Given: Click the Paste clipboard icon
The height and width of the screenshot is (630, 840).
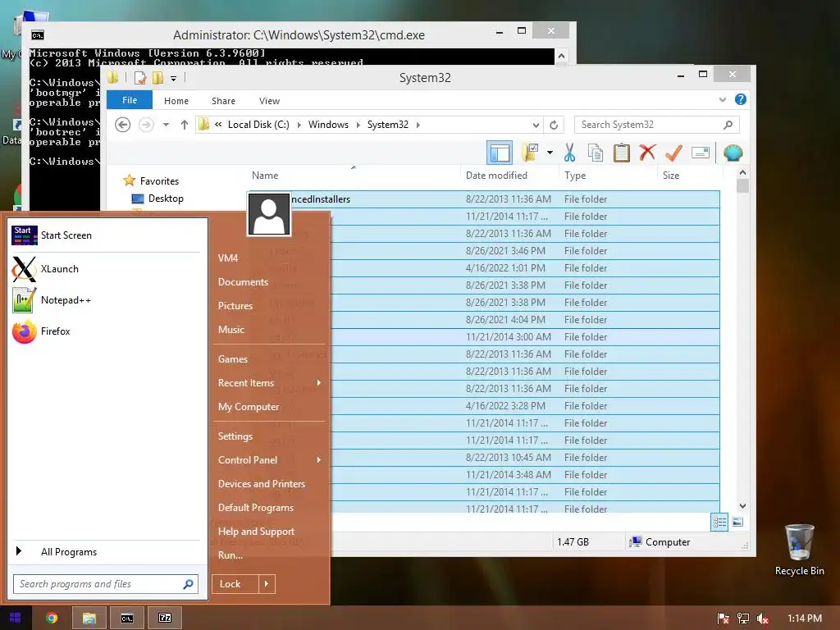Looking at the screenshot, I should (622, 153).
